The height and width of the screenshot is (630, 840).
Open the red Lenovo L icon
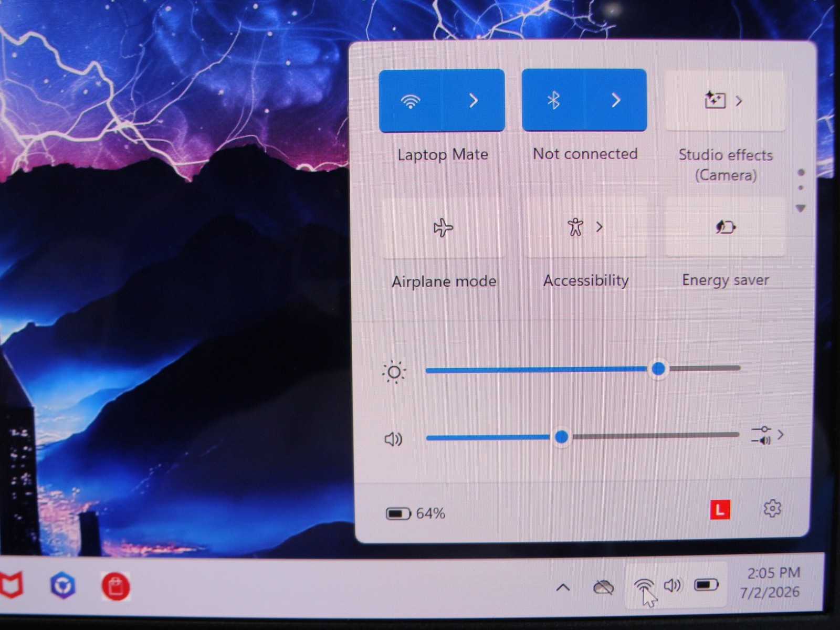pyautogui.click(x=720, y=509)
